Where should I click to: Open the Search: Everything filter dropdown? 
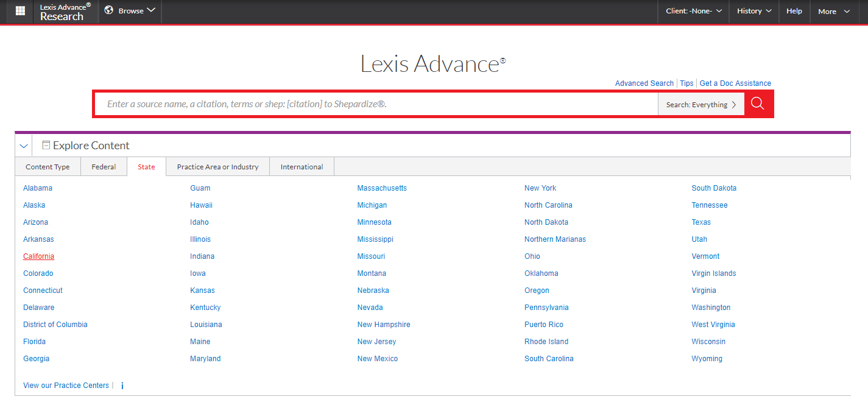[x=701, y=105]
